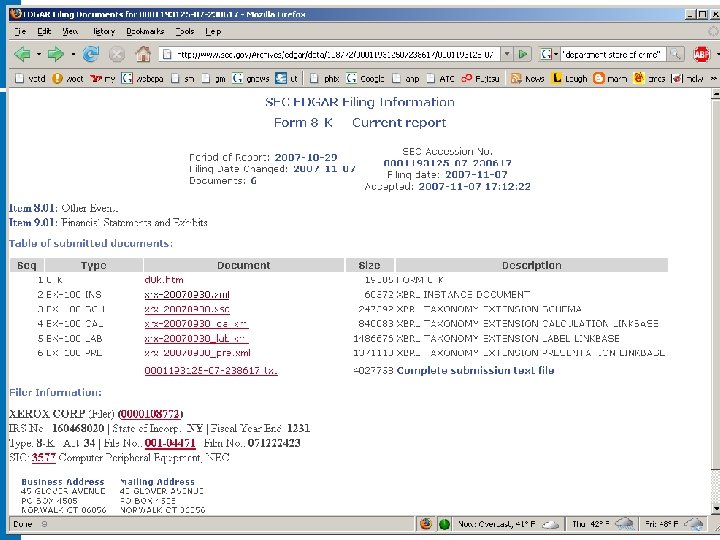Open the View menu
Screen dimensions: 720x540
click(70, 31)
